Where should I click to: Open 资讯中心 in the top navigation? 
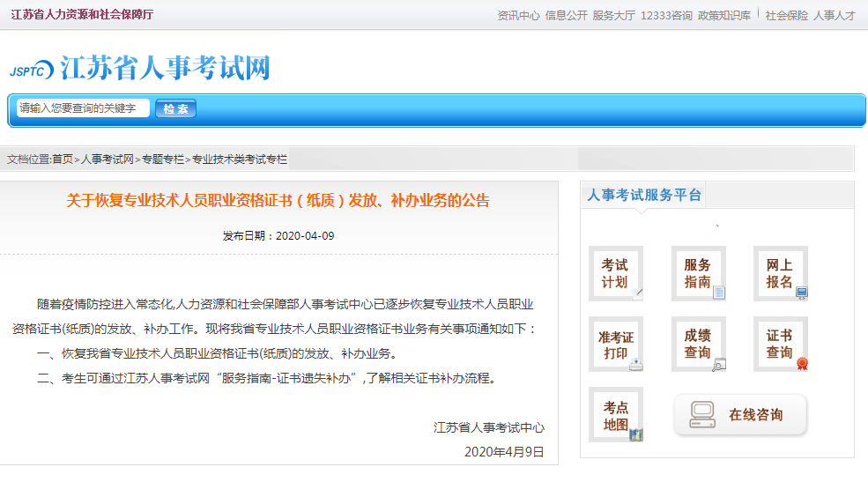click(x=518, y=16)
